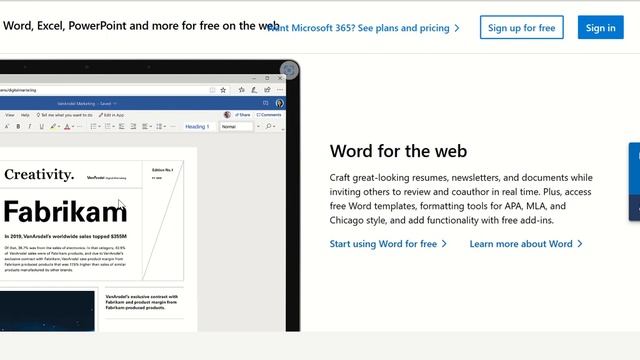Open the line spacing dropdown arrow

[164, 126]
